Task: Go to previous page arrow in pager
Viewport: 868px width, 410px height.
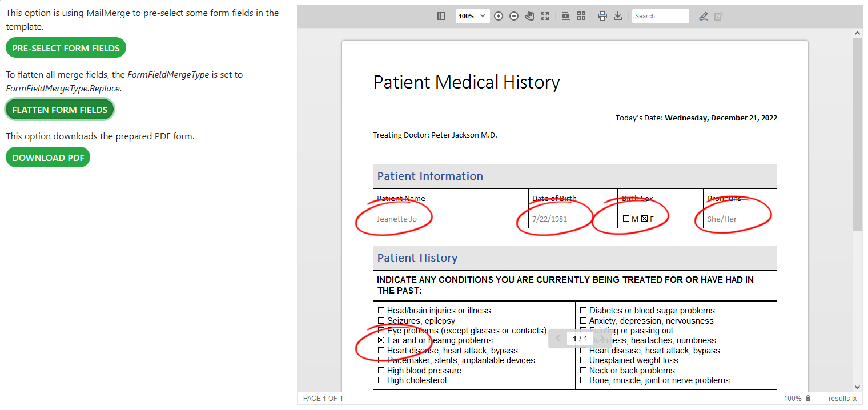Action: 558,339
